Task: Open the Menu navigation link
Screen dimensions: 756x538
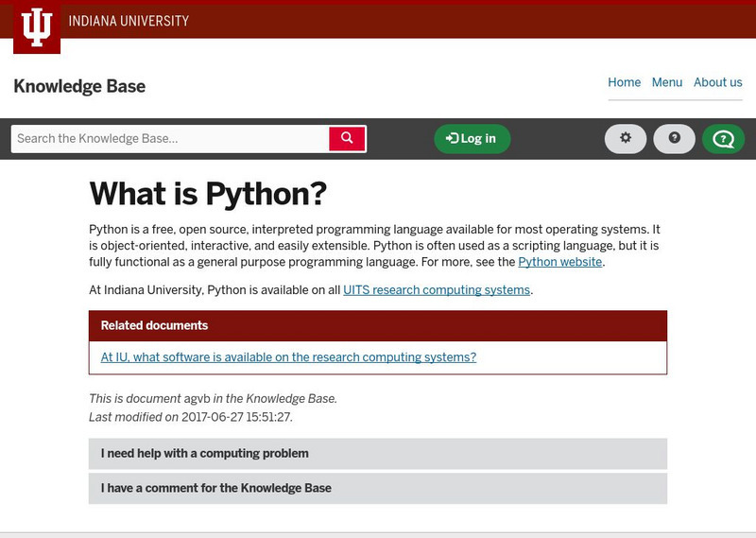Action: (667, 82)
